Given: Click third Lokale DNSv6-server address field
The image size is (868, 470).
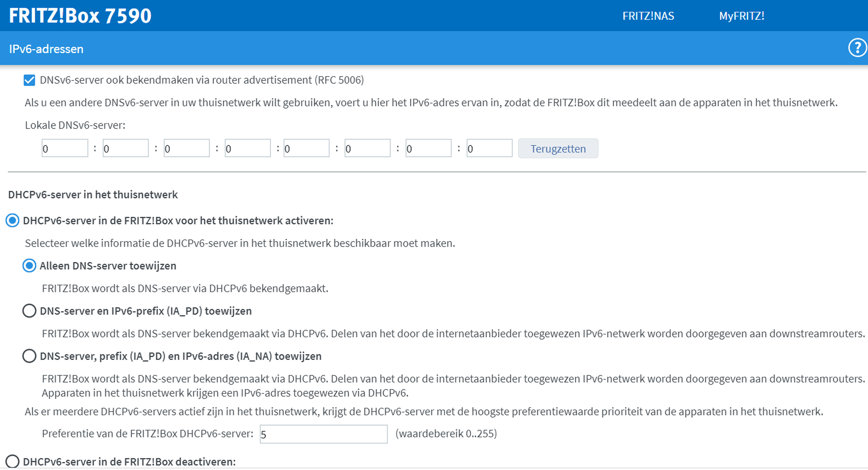Looking at the screenshot, I should [x=186, y=149].
